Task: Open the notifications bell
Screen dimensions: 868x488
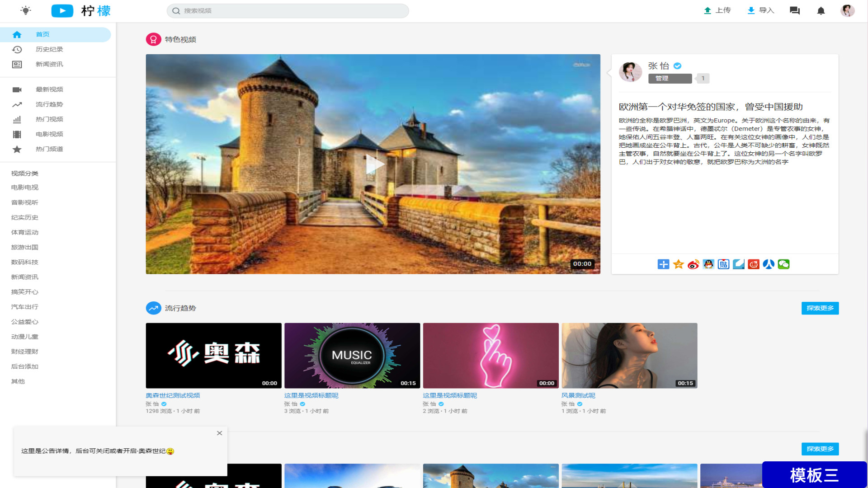Action: [821, 11]
